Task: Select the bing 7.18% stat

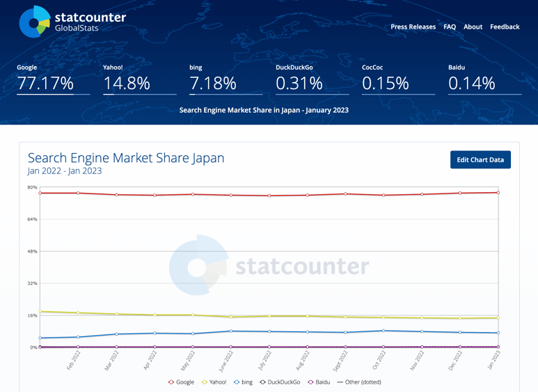Action: tap(226, 79)
